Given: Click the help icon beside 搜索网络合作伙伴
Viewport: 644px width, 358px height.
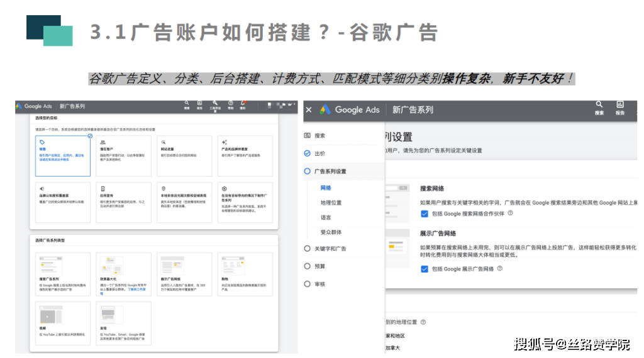Looking at the screenshot, I should (510, 214).
